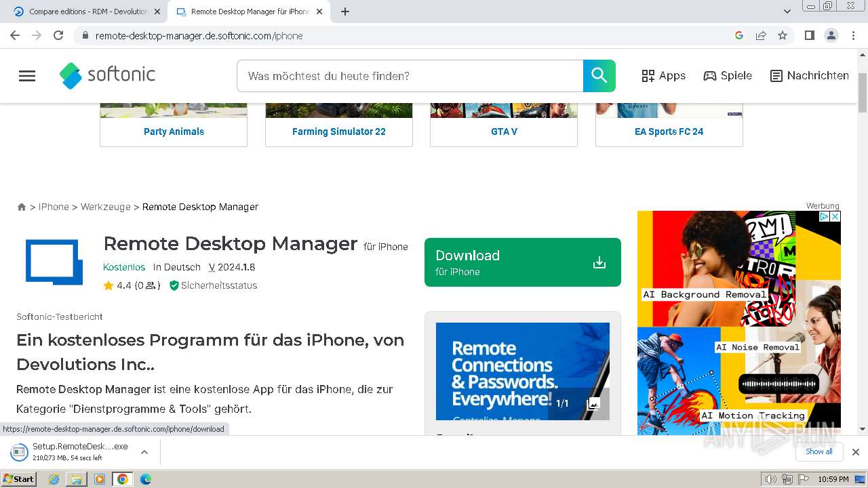Open the GTA V card
This screenshot has width=868, height=488.
[x=504, y=125]
